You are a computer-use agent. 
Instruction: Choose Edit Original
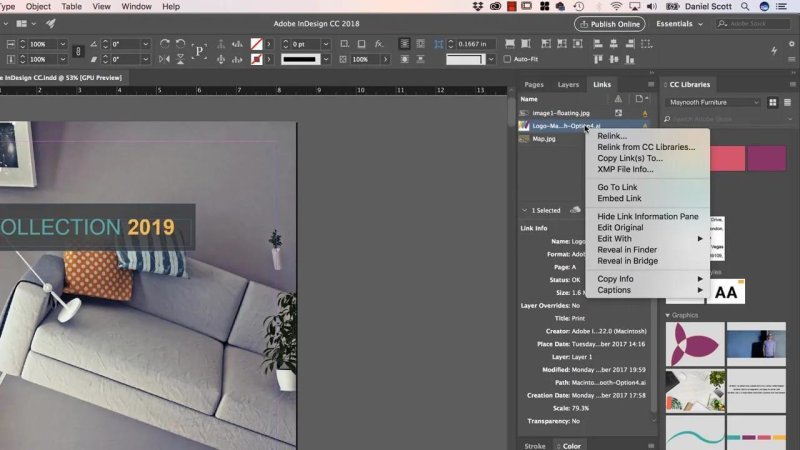click(620, 228)
